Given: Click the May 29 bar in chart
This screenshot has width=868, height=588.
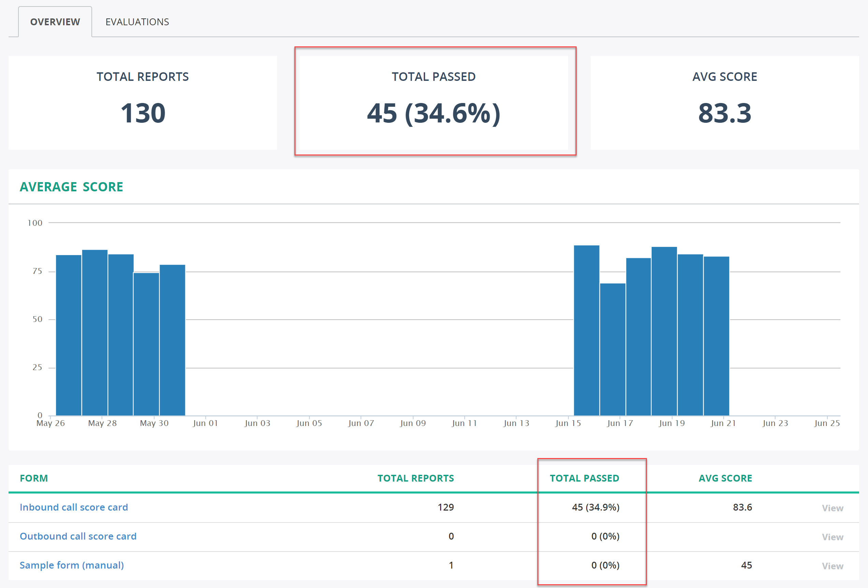Looking at the screenshot, I should click(x=146, y=344).
